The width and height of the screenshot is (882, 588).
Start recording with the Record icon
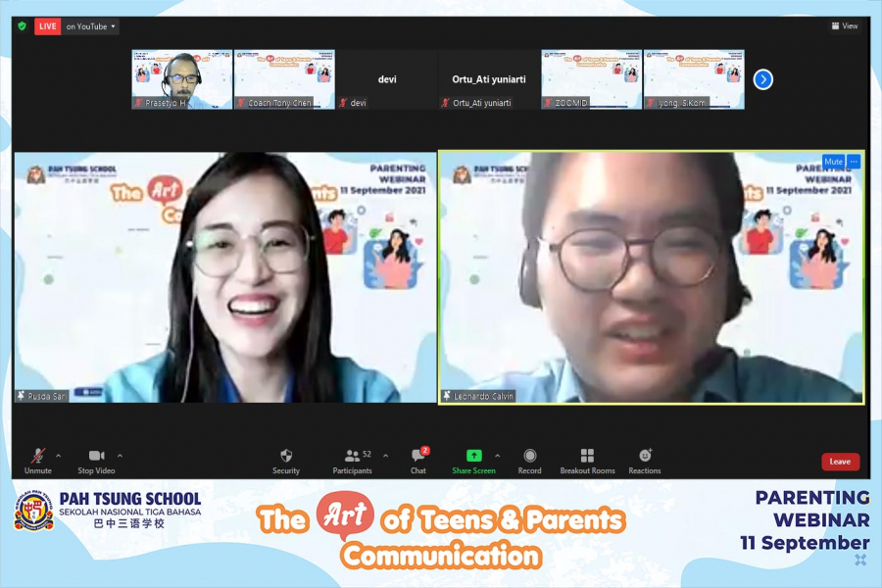click(529, 457)
